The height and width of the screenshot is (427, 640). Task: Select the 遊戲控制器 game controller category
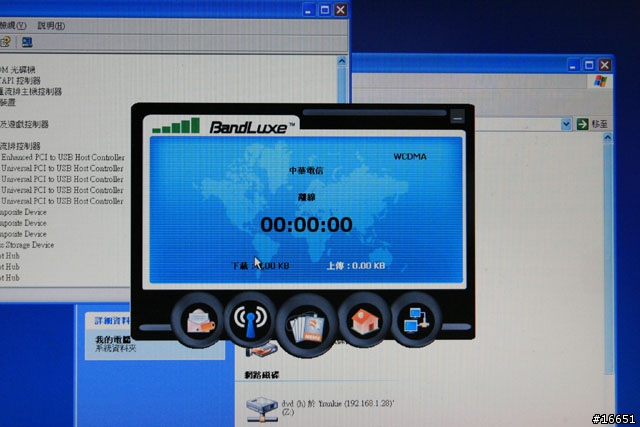pos(24,124)
